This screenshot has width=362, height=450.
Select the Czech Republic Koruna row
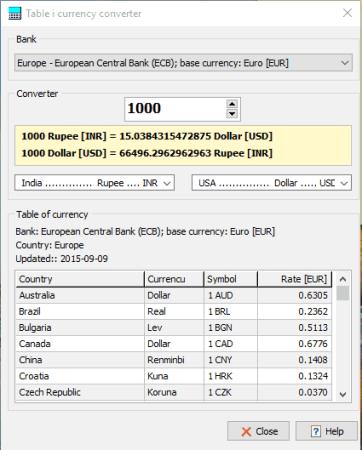click(x=174, y=392)
